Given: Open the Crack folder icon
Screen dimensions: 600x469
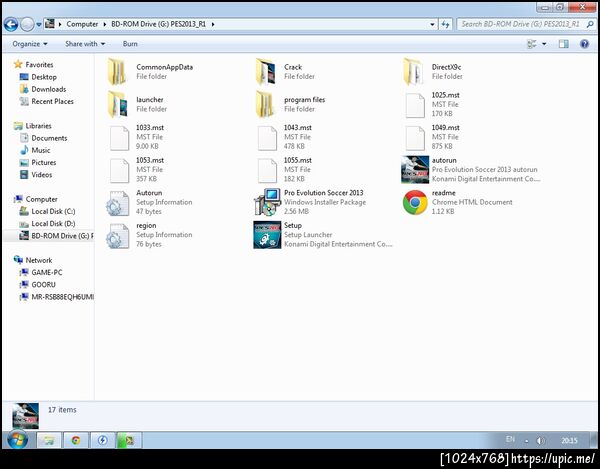Looking at the screenshot, I should [266, 72].
